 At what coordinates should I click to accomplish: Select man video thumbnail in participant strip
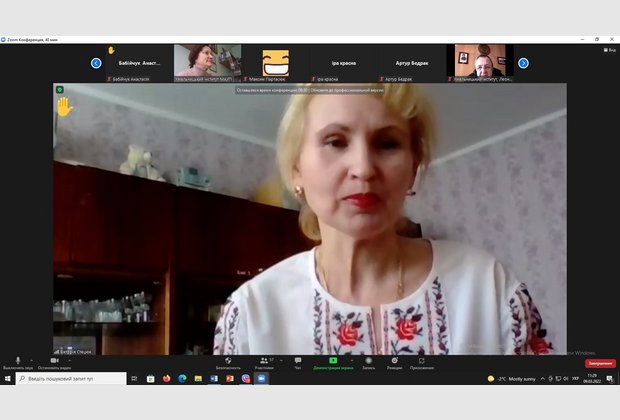(480, 63)
